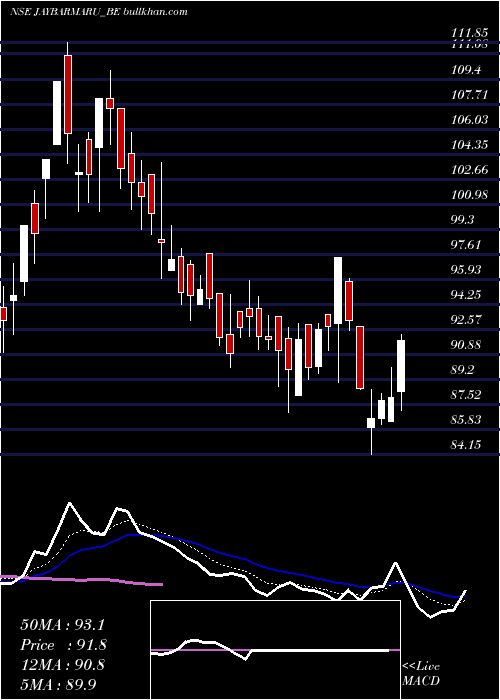Click the 106.03 price axis label
Screen dimensions: 500x700
[469, 120]
